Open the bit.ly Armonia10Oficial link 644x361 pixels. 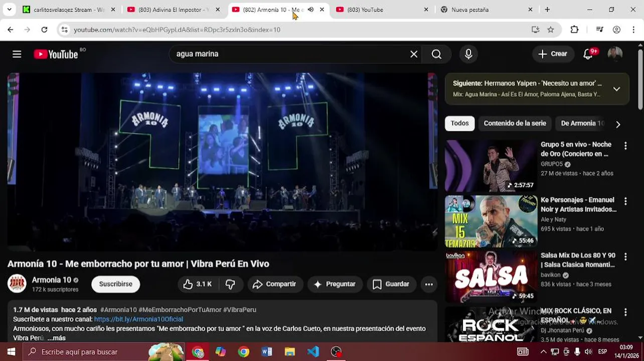pos(138,319)
